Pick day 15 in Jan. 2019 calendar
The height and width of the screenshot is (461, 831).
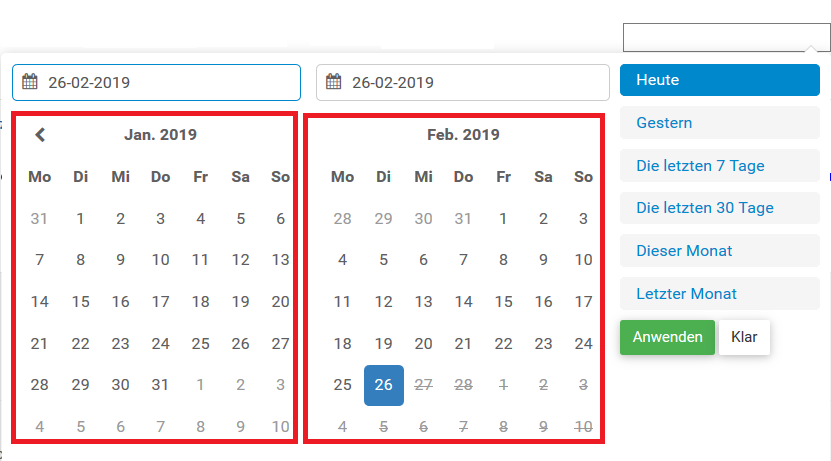[x=80, y=301]
